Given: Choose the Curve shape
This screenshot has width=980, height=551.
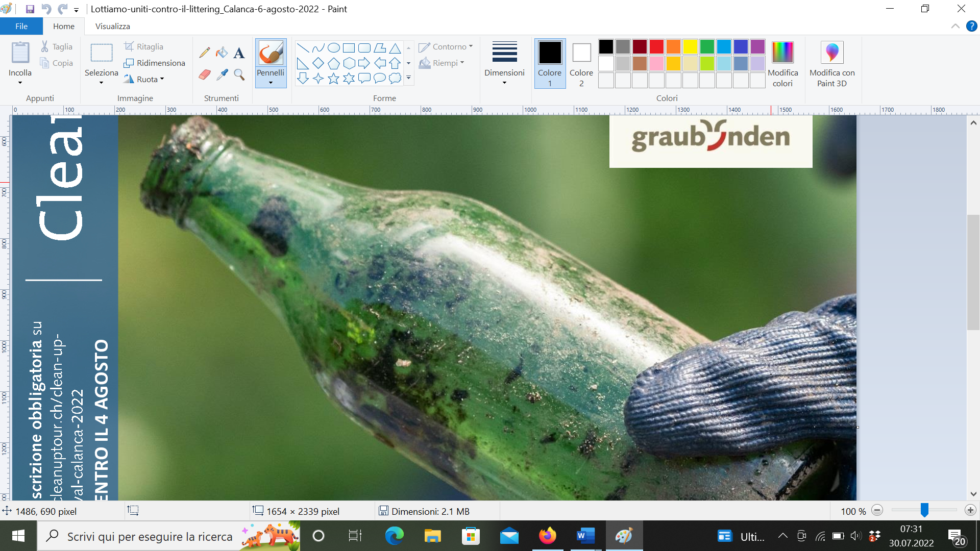Looking at the screenshot, I should [318, 48].
